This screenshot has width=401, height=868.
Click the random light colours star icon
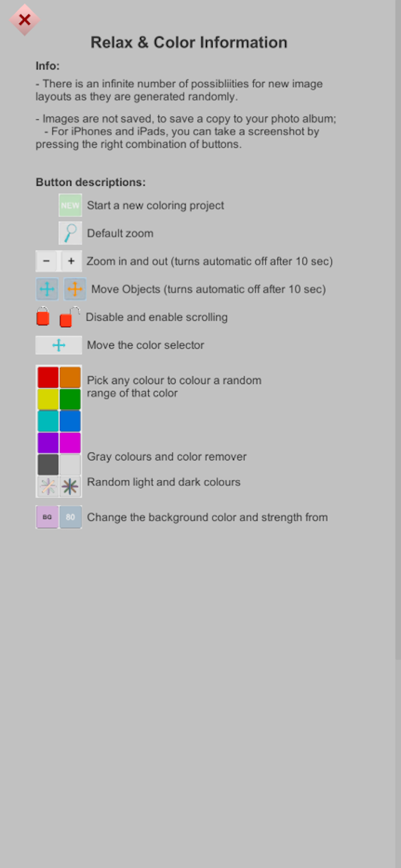pyautogui.click(x=48, y=487)
